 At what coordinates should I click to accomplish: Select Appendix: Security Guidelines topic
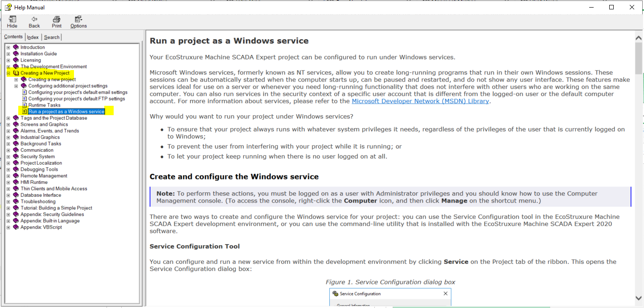point(52,214)
